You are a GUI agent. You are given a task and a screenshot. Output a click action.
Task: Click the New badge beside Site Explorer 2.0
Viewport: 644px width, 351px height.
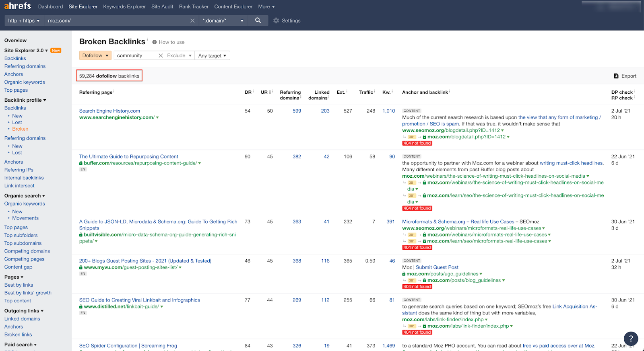(56, 50)
